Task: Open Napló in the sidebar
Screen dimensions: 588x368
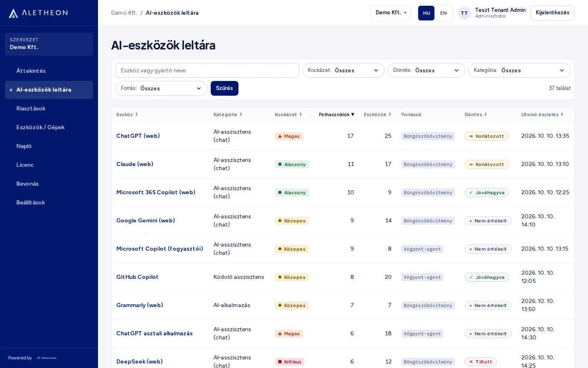Action: click(x=49, y=146)
